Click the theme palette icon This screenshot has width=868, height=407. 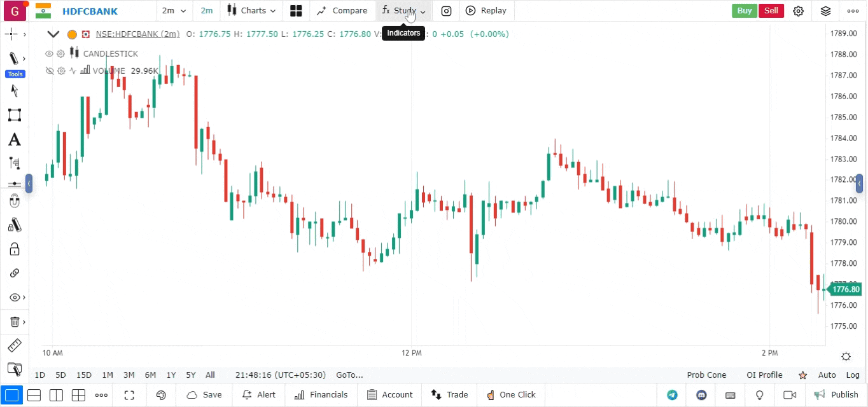coord(161,395)
